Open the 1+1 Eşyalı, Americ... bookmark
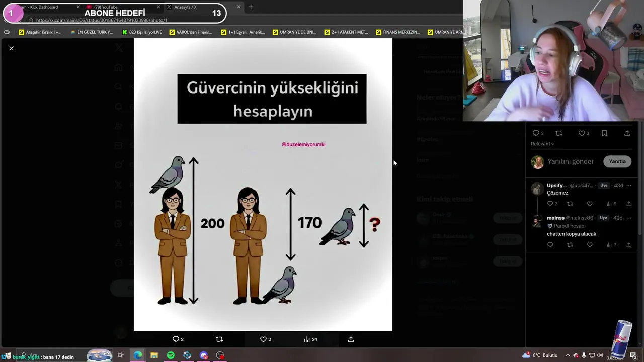Screen dimensions: 644x362 pos(243,32)
